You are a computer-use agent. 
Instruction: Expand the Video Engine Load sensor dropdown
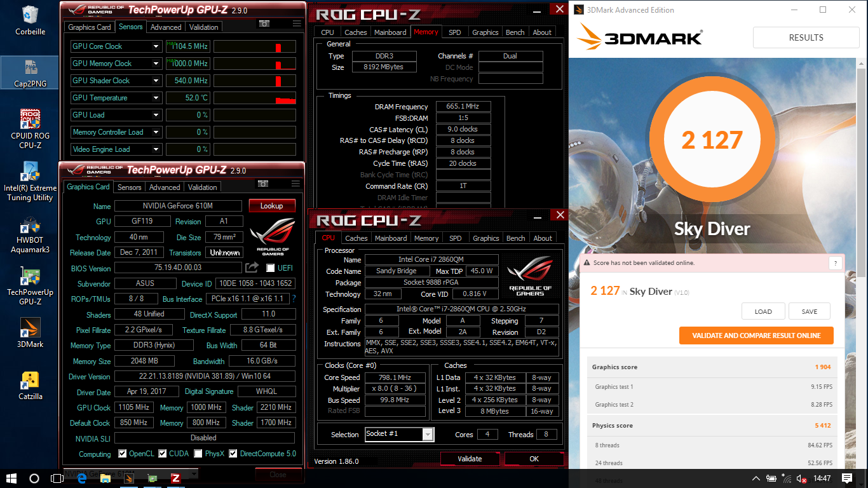point(156,149)
